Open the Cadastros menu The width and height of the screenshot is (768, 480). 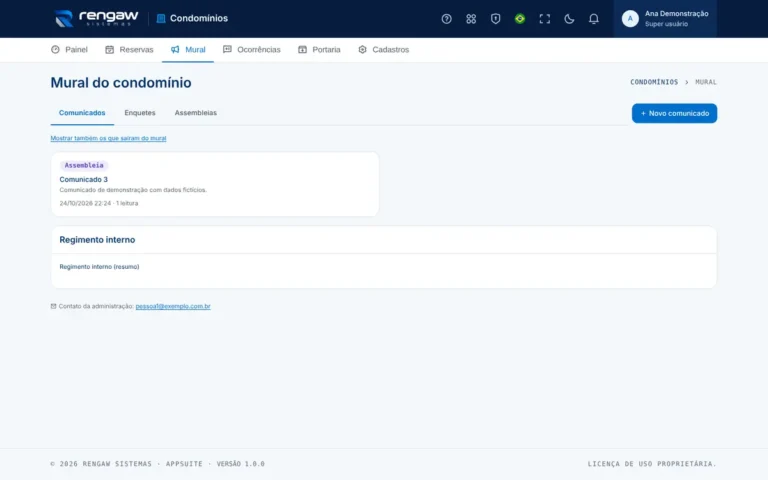384,49
